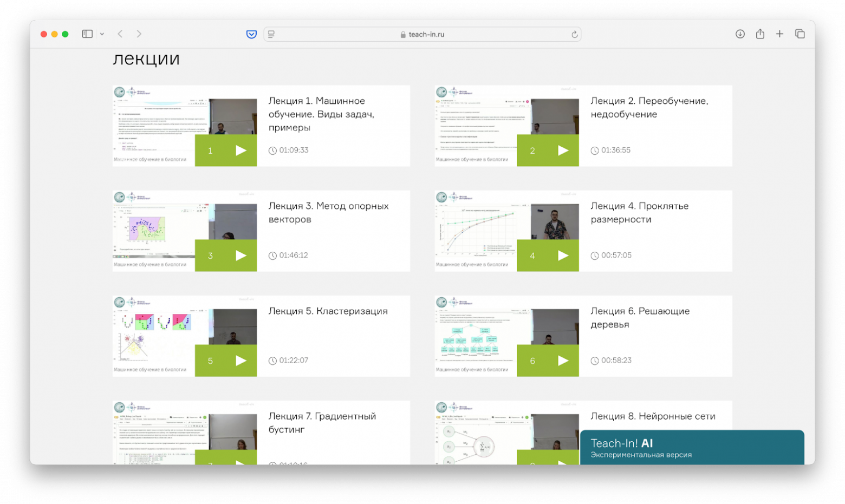Open the title 'Лекция 5. Кластеризация'
Screen dimensions: 845x504
tap(328, 311)
